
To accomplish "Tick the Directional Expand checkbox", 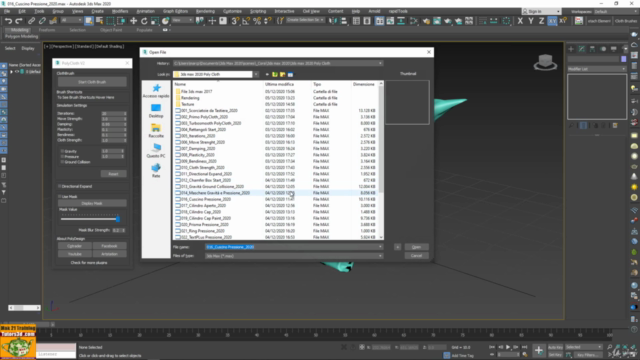I will [x=60, y=186].
